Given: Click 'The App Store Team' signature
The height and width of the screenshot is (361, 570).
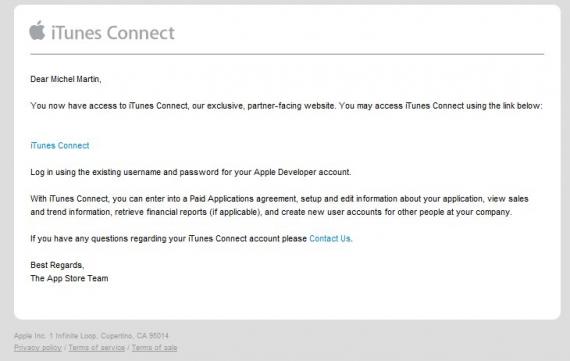Looking at the screenshot, I should (x=69, y=278).
